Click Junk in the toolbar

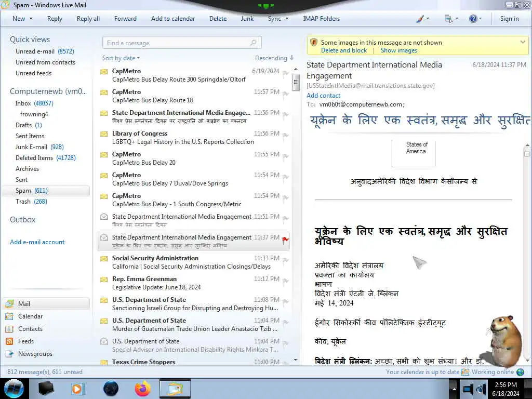(247, 19)
